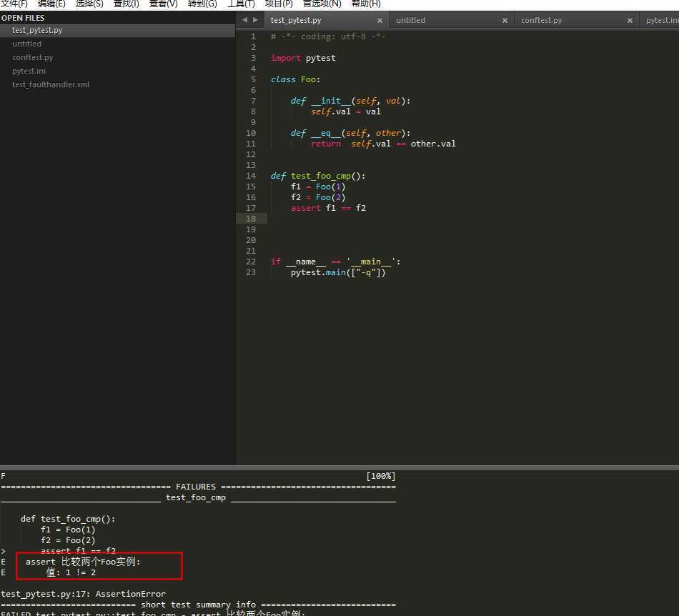
Task: Click line number 18 in the gutter
Action: click(x=251, y=219)
